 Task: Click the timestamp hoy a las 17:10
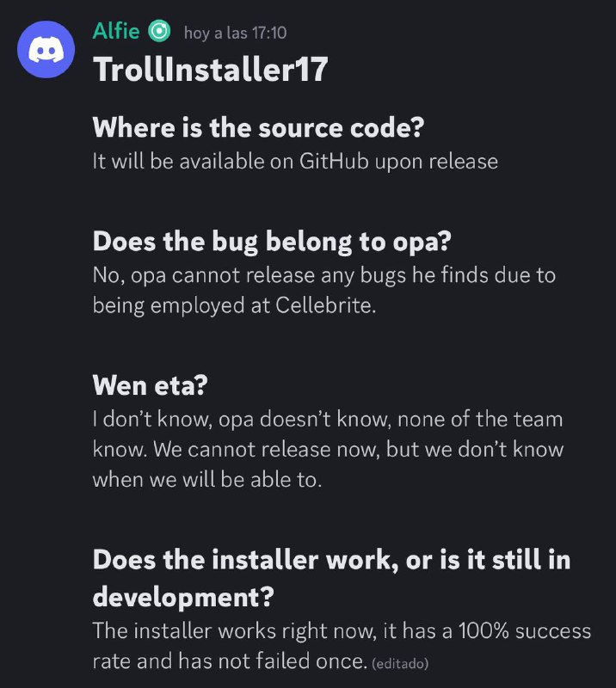(x=237, y=31)
